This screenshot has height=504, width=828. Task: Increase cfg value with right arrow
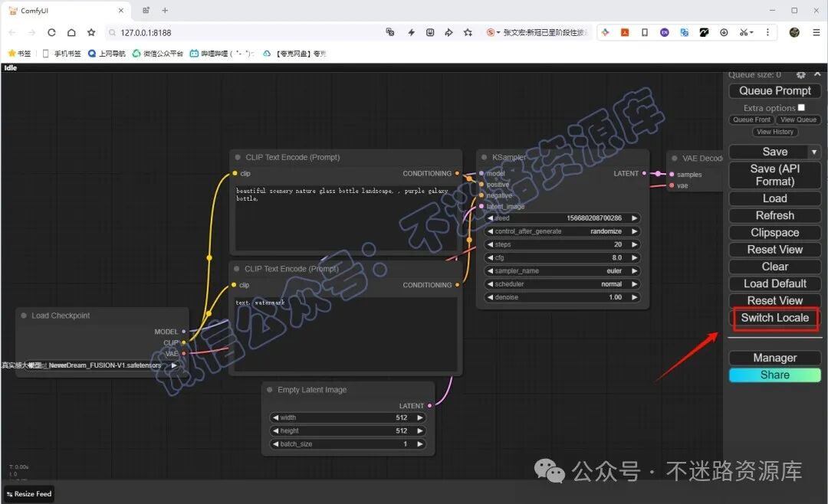[634, 257]
